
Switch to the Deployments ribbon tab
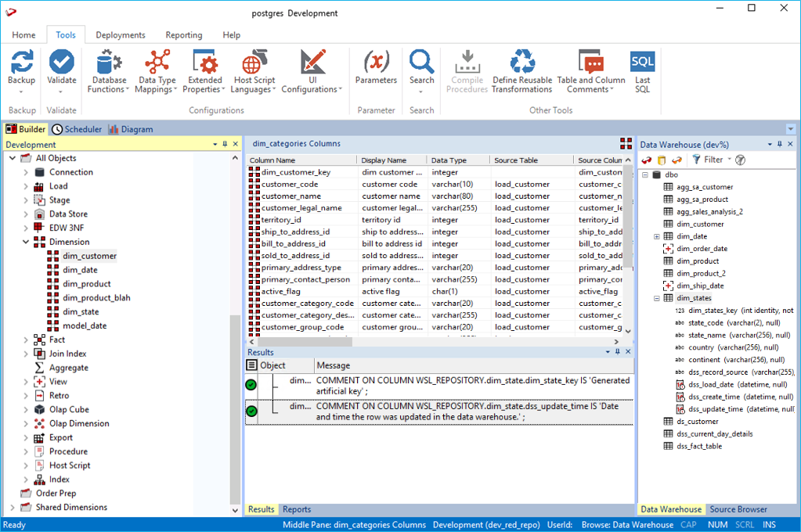tap(121, 35)
